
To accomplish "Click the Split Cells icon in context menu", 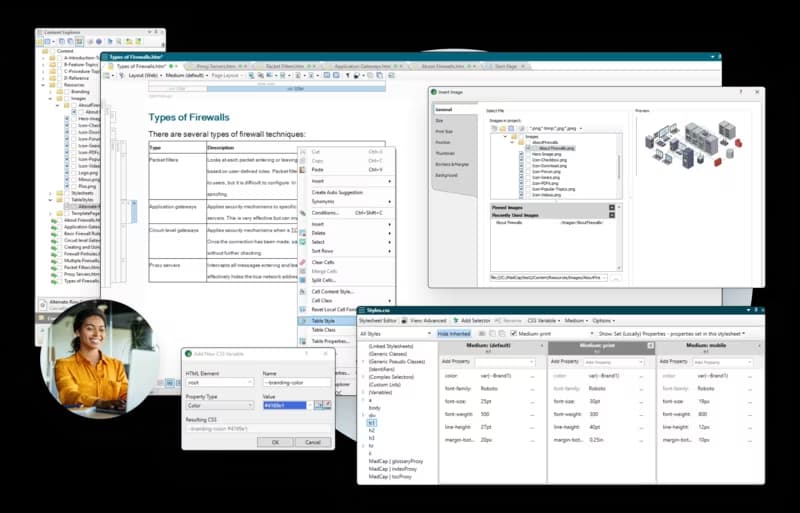I will (303, 280).
